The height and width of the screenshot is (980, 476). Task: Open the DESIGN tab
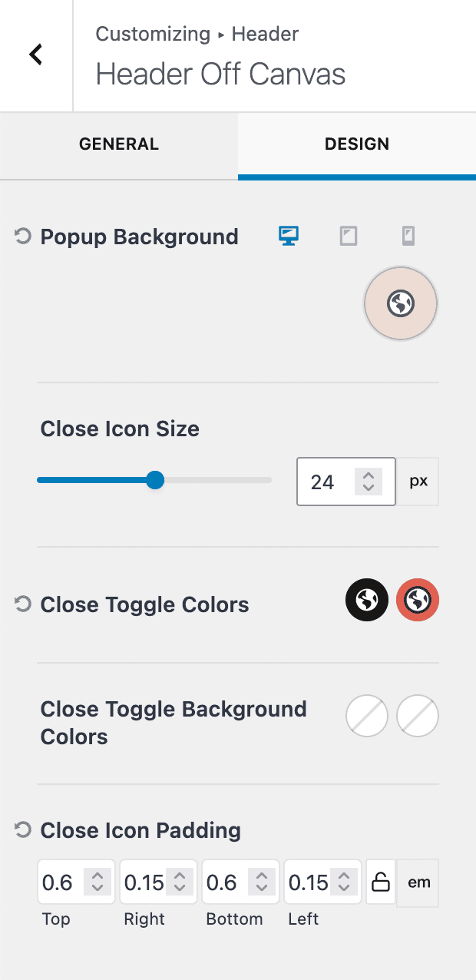coord(356,144)
